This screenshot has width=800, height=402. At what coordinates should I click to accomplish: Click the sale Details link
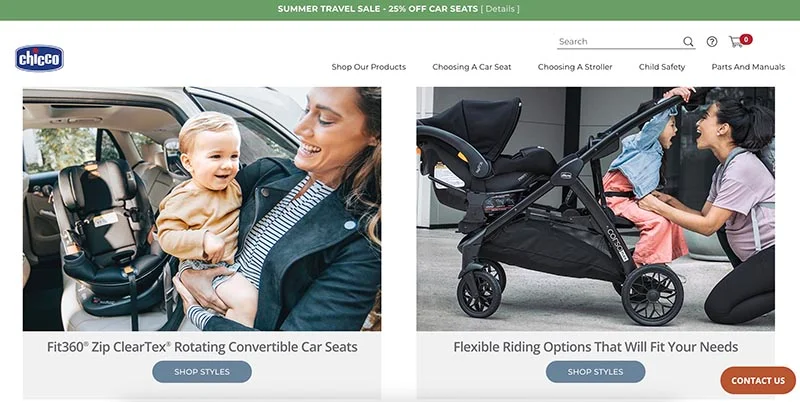(500, 9)
